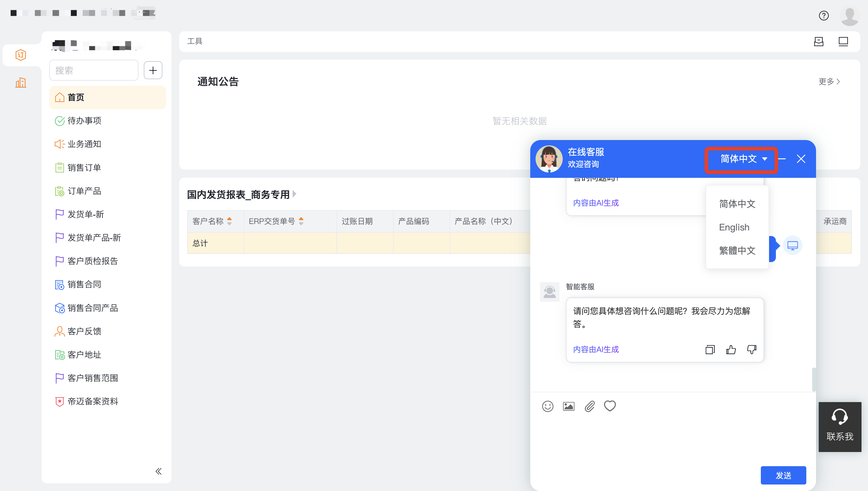
Task: Click the paperclip attachment icon
Action: tap(589, 406)
